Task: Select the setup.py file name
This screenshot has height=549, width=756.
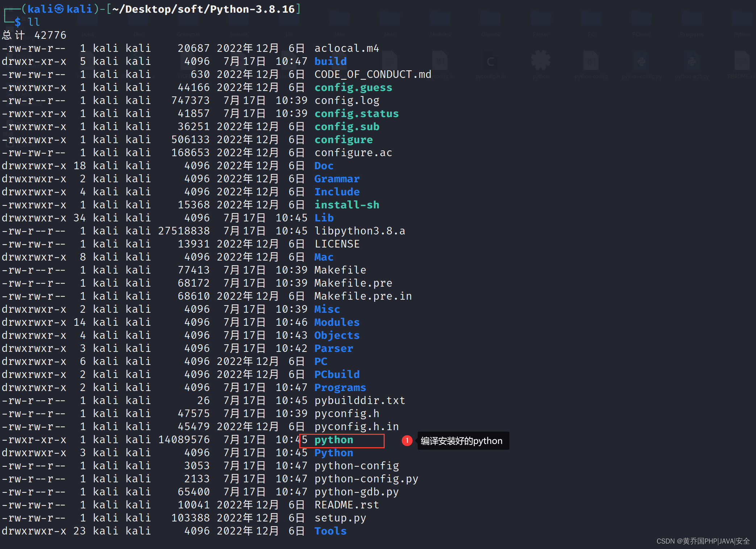Action: (x=340, y=518)
